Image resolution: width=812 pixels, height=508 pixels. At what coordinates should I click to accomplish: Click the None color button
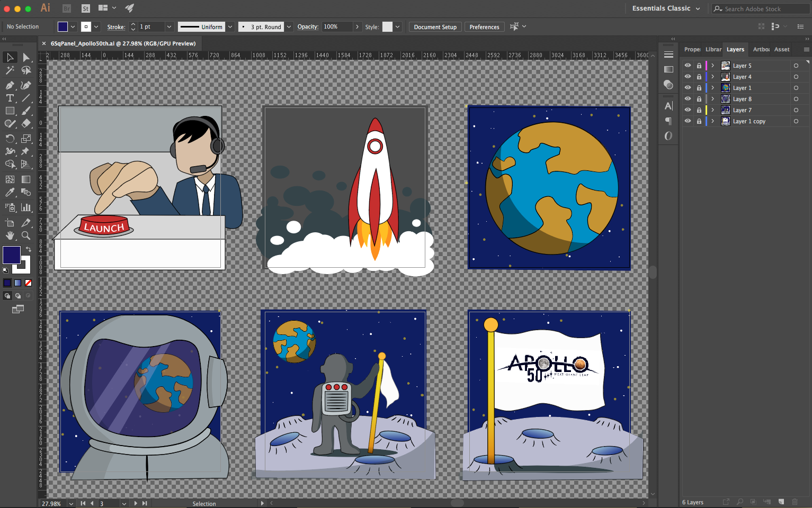point(29,283)
